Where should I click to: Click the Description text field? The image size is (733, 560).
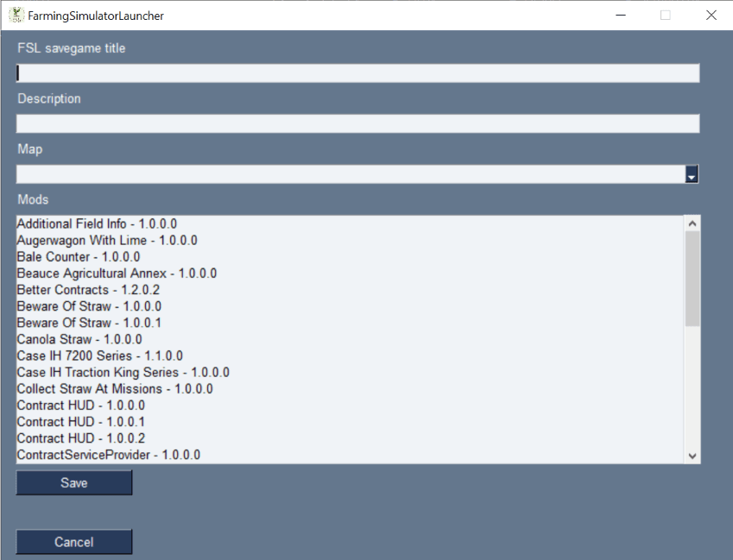(x=357, y=123)
